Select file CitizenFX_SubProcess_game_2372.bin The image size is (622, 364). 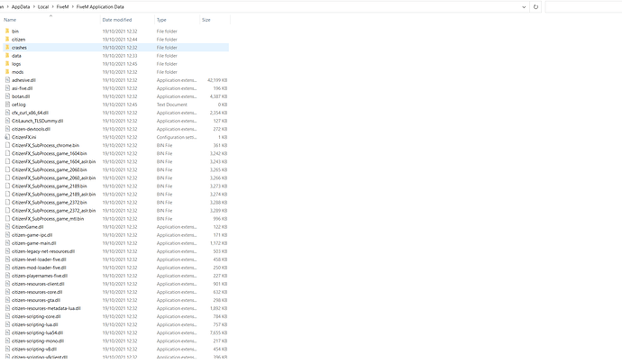(50, 202)
